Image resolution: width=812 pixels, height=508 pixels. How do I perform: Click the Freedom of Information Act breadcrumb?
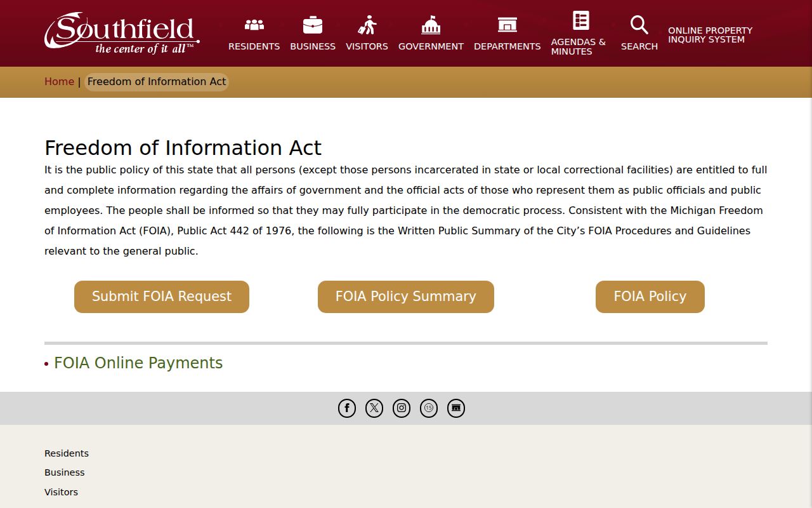coord(157,81)
